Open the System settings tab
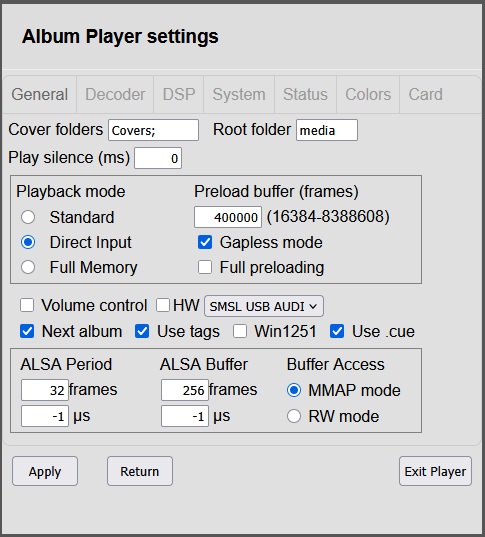 coord(239,95)
